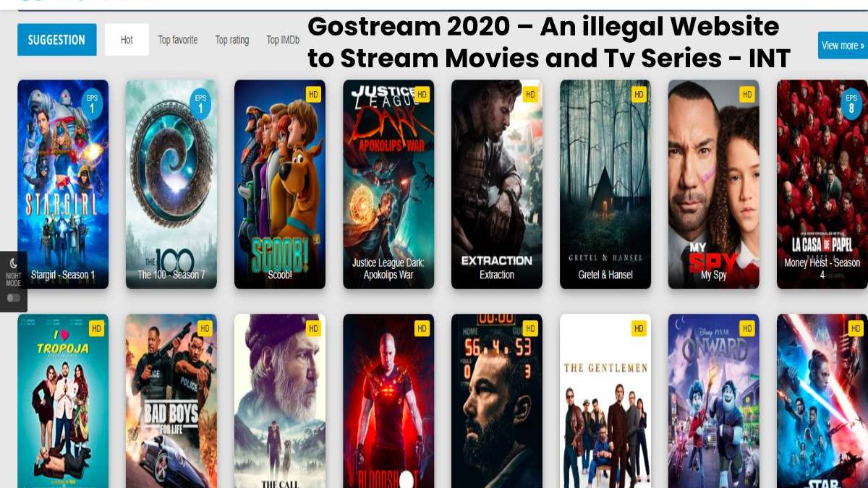
Task: Open Justice League Dark: Apokolips War poster
Action: (x=388, y=184)
